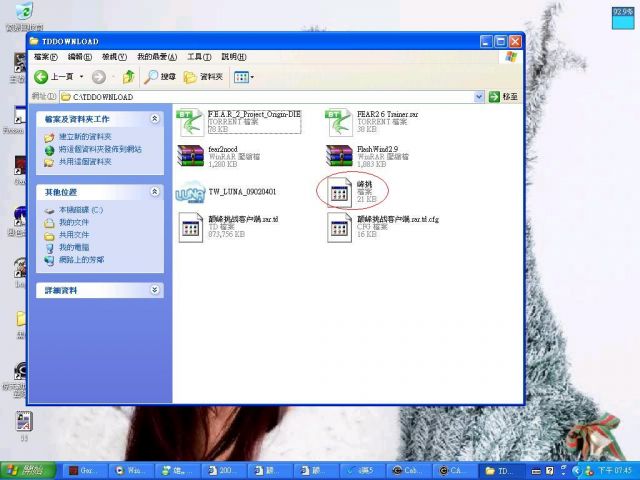Select the 873,756 KB TD file
Image resolution: width=640 pixels, height=480 pixels.
(190, 227)
